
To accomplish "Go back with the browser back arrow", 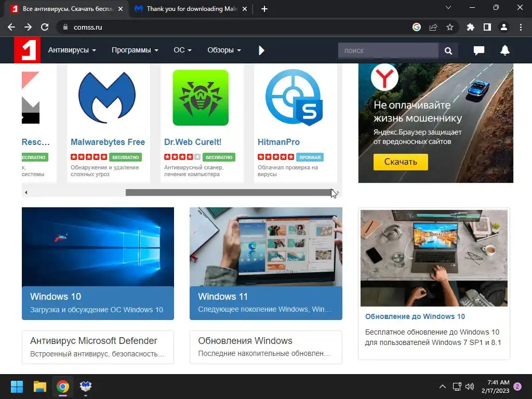I will pos(11,27).
